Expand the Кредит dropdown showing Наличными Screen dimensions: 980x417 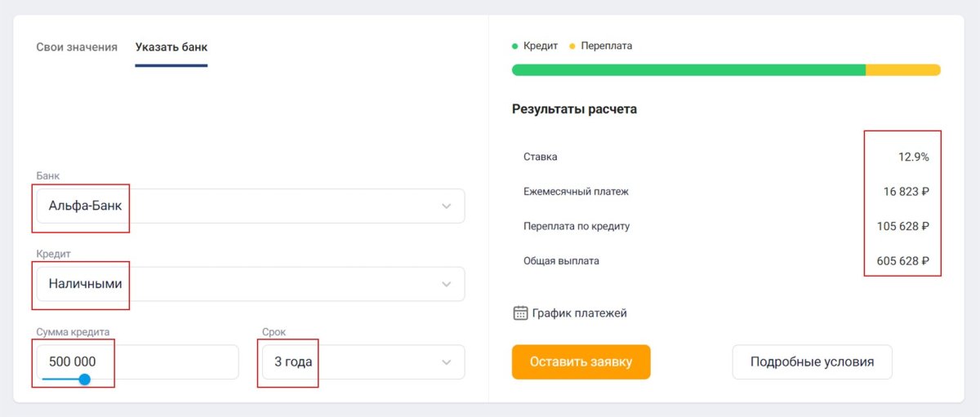click(x=250, y=284)
